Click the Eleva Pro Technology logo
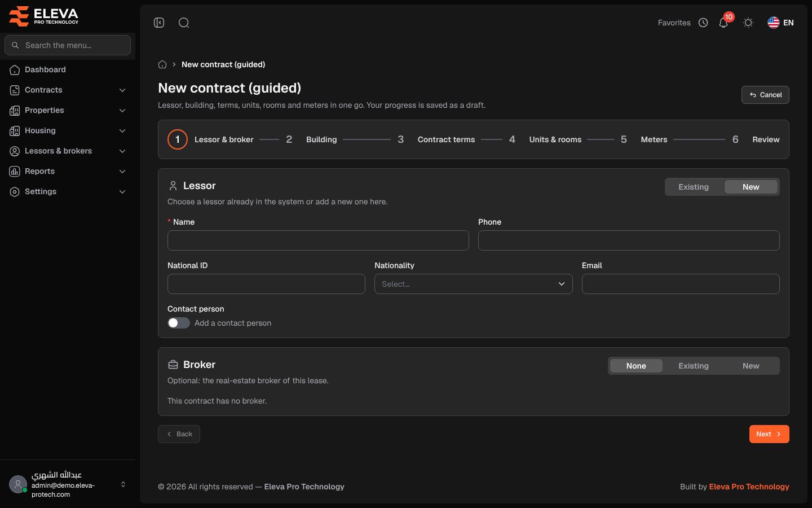Image resolution: width=812 pixels, height=508 pixels. pos(44,16)
